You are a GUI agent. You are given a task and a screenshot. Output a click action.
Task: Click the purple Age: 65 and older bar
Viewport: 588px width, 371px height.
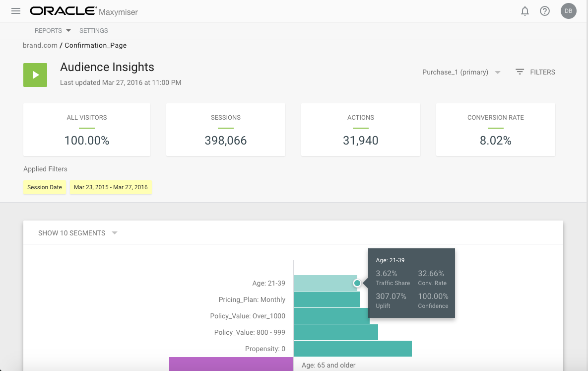(x=231, y=364)
